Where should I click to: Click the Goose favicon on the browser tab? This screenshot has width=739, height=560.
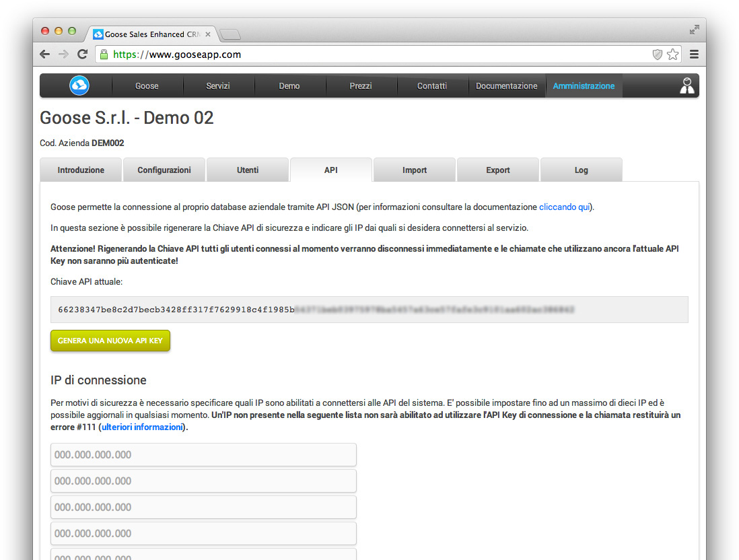[x=98, y=34]
